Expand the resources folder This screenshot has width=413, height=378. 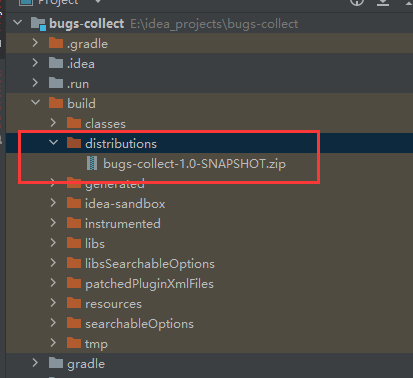click(53, 303)
